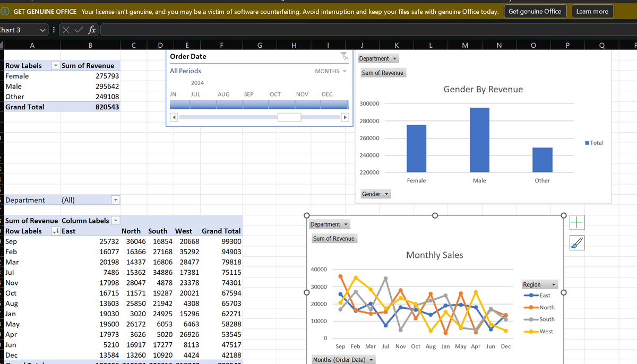This screenshot has width=637, height=364.
Task: Click the Other bar in the chart
Action: point(543,160)
